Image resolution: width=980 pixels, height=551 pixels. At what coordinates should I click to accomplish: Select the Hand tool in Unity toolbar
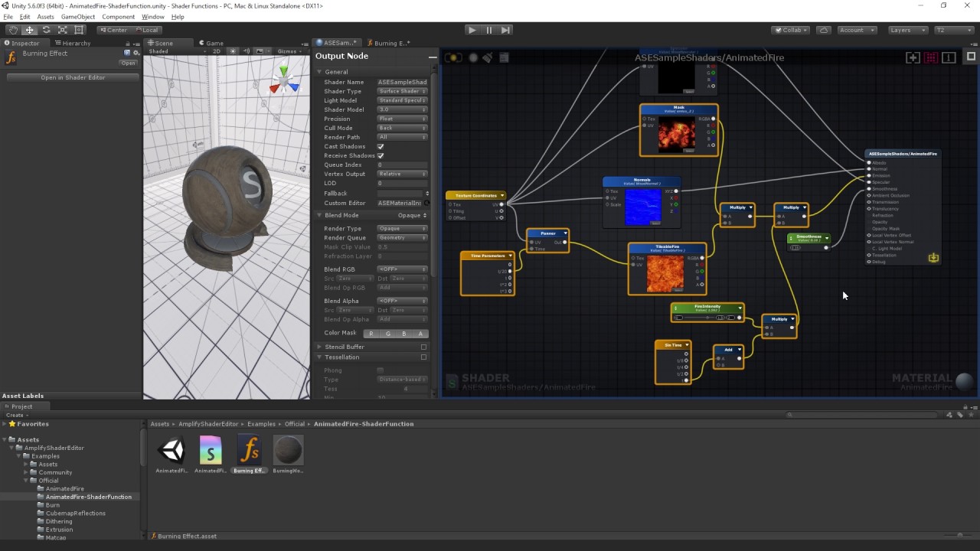[13, 30]
